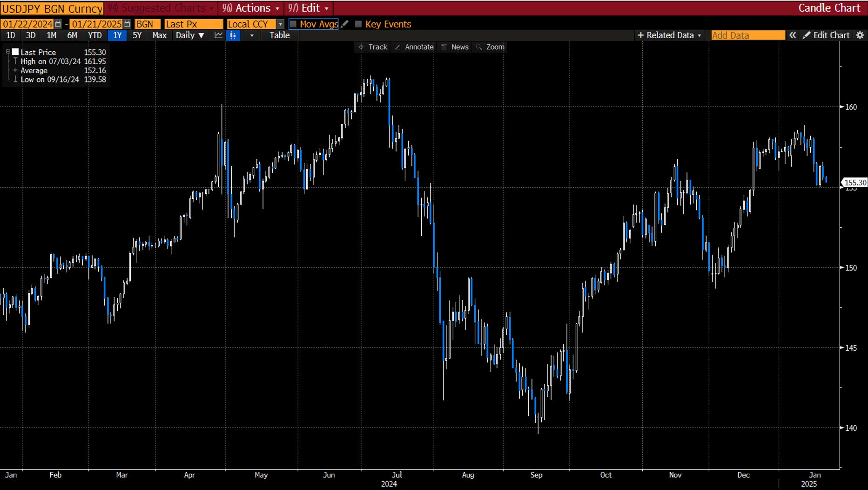Click the USDJPY BGN Curncy security field

[52, 8]
